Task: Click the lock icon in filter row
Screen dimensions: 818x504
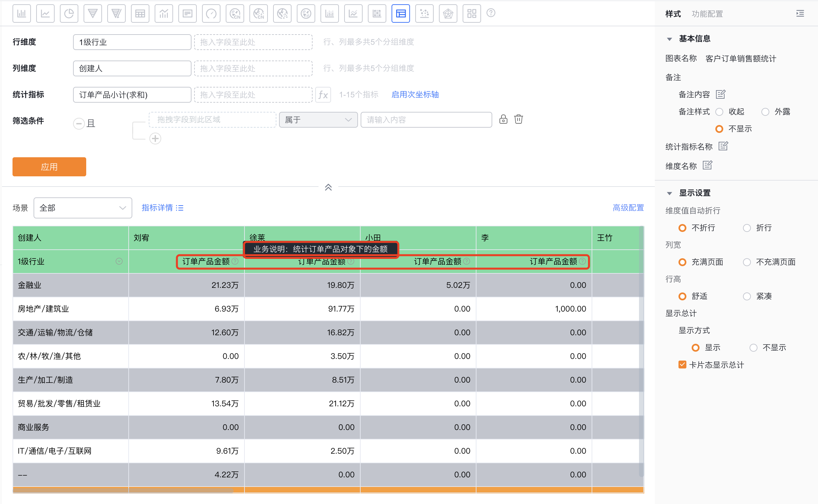Action: pos(503,119)
